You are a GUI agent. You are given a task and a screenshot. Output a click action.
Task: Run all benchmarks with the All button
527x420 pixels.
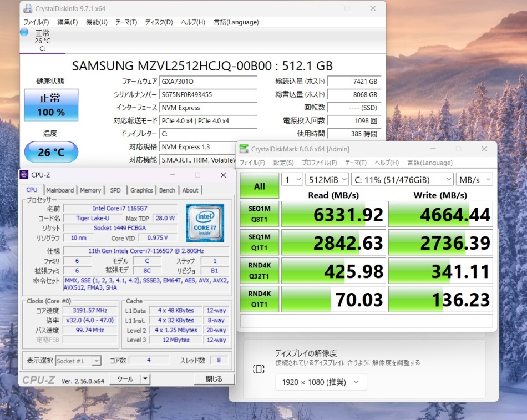click(260, 186)
